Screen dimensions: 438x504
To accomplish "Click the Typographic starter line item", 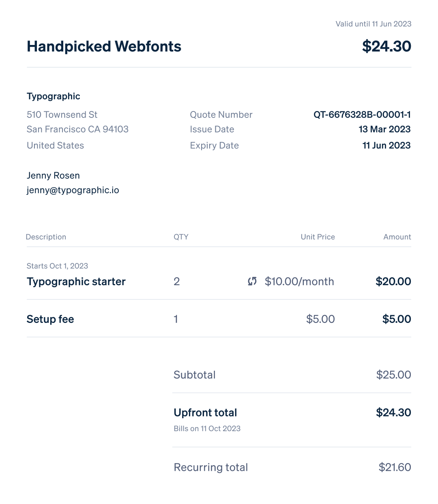I will click(x=76, y=282).
